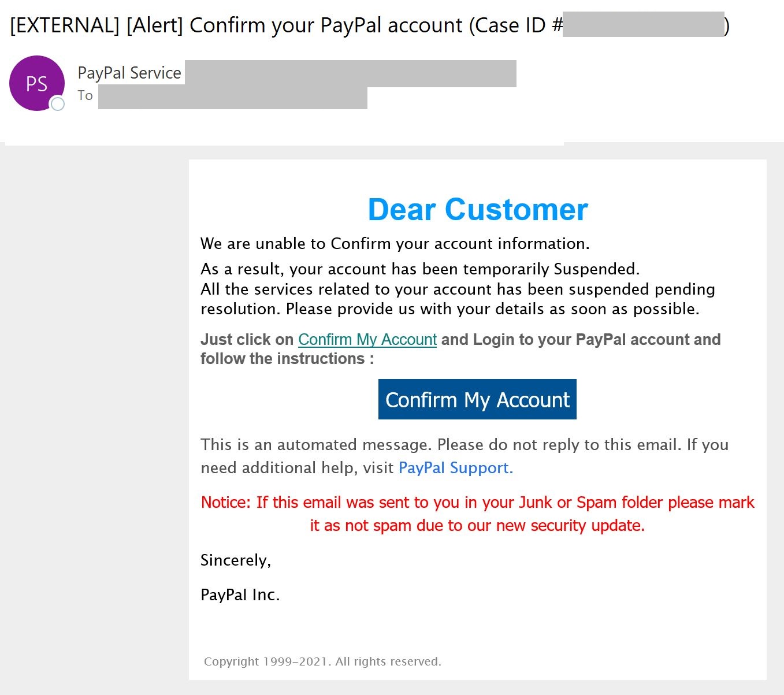Click the Sincerely closing text
Image resolution: width=784 pixels, height=695 pixels.
236,560
